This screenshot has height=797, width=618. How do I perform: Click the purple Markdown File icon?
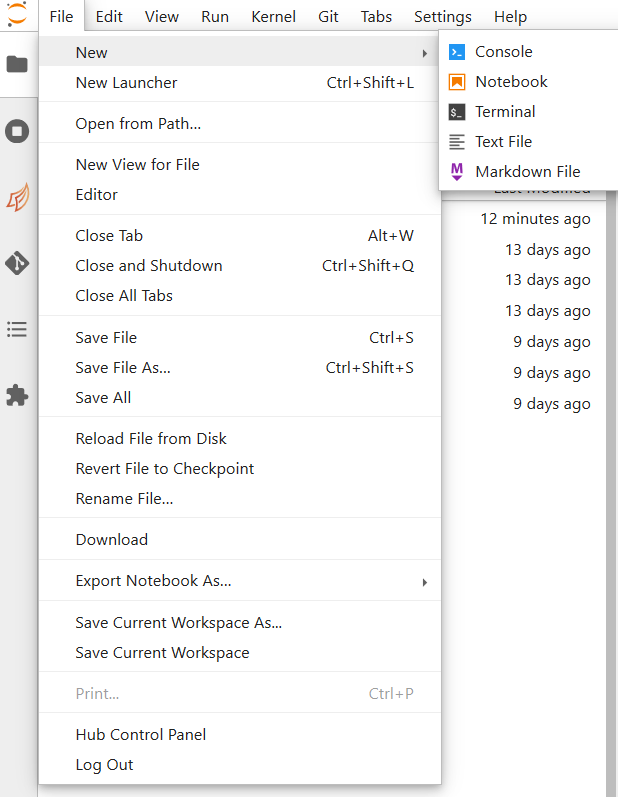[457, 172]
